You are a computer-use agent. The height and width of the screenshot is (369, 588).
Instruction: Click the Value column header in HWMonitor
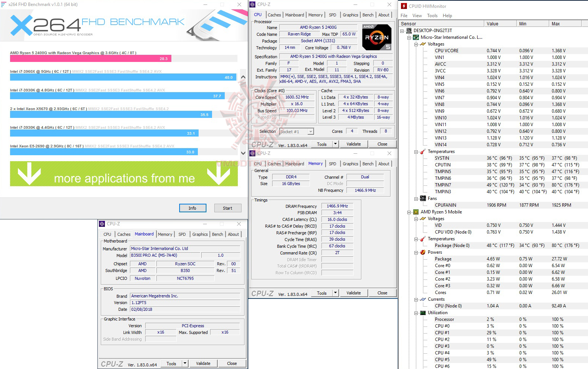(501, 24)
